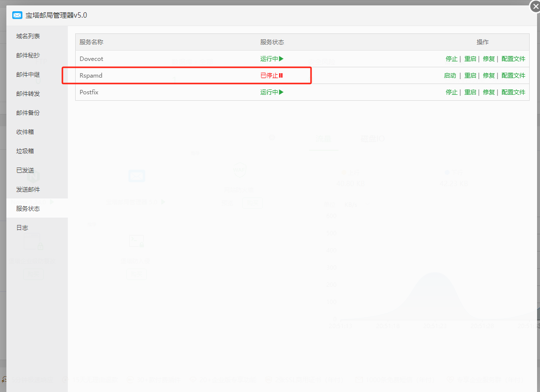Click the 服务状态 column header
Viewport: 540px width, 392px height.
(x=272, y=42)
